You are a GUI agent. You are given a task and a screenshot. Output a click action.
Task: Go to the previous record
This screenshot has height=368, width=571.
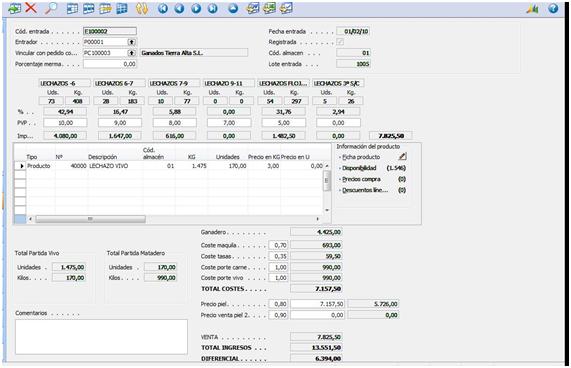click(179, 8)
